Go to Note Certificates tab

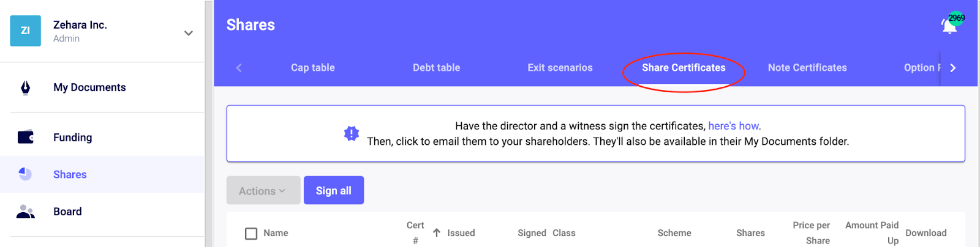[807, 68]
